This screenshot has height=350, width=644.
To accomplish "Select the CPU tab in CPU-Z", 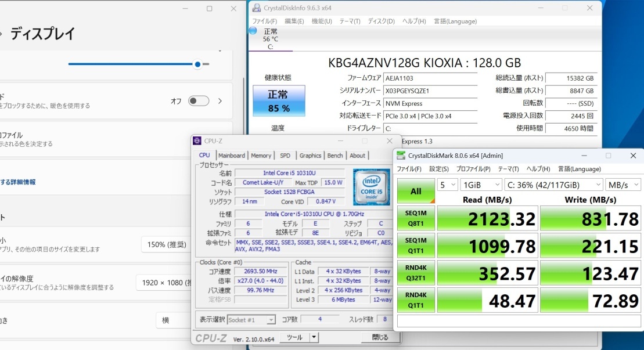I will tap(204, 155).
